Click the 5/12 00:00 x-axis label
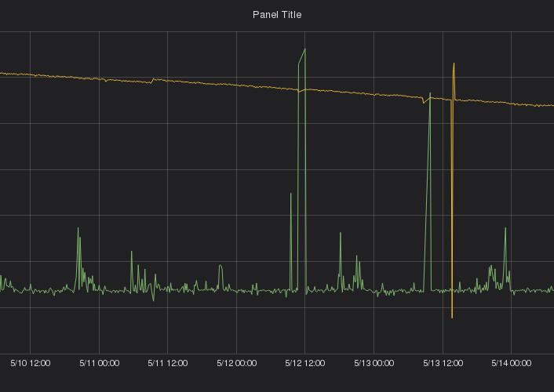Screen dimensions: 554x392 click(237, 363)
